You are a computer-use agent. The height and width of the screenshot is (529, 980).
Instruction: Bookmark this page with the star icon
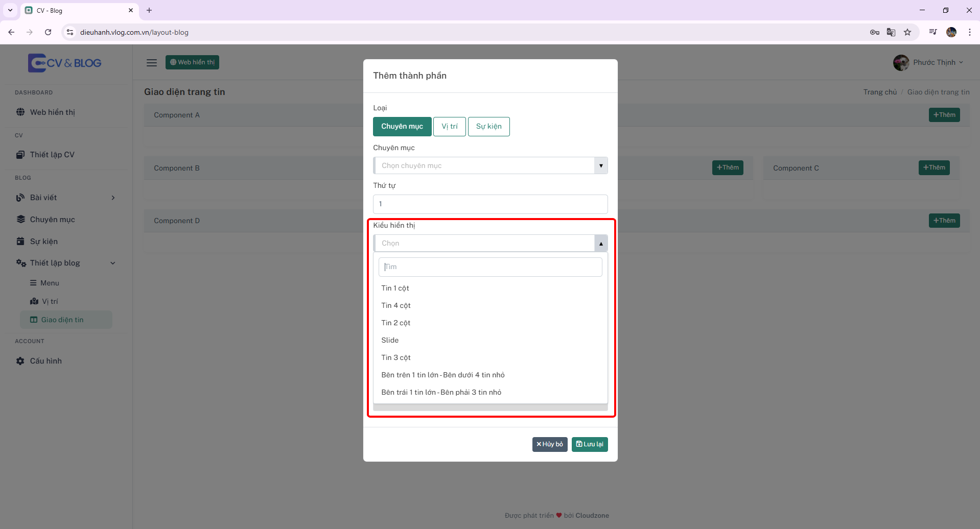907,32
